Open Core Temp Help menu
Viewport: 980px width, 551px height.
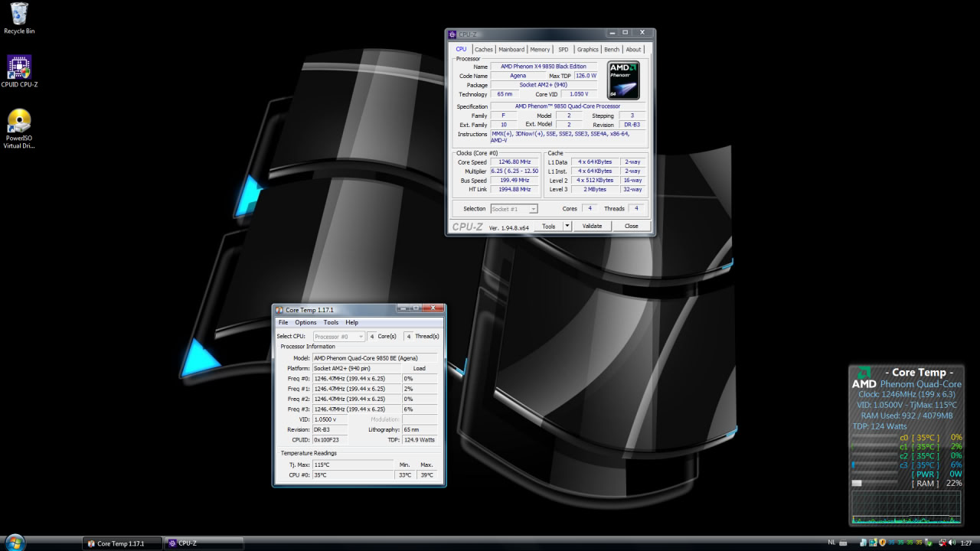351,322
